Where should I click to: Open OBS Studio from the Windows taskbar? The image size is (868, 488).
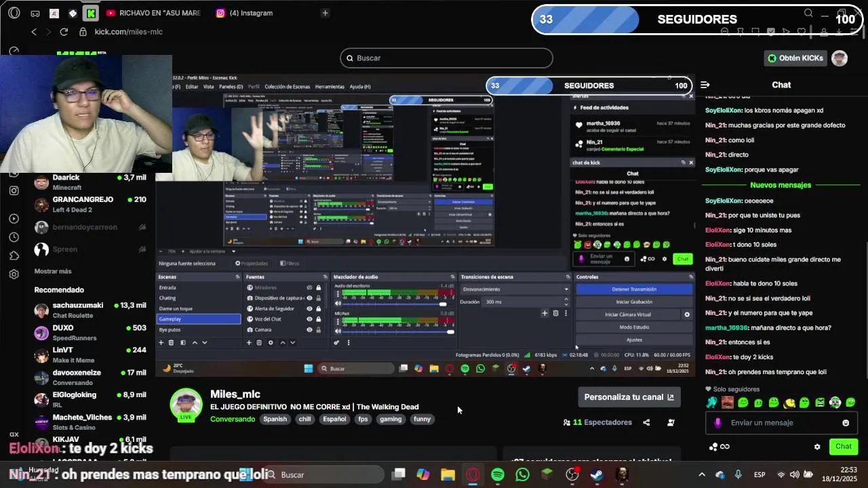click(x=572, y=475)
